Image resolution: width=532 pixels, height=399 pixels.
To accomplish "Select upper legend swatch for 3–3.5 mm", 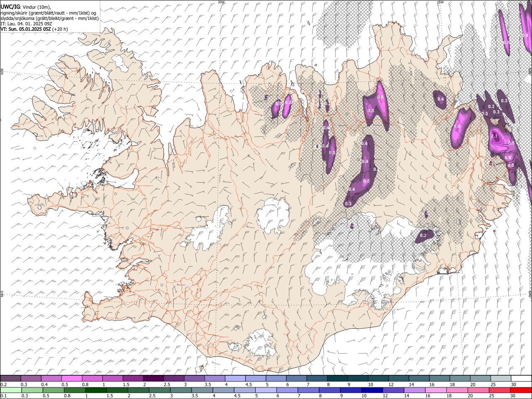I will [194, 378].
